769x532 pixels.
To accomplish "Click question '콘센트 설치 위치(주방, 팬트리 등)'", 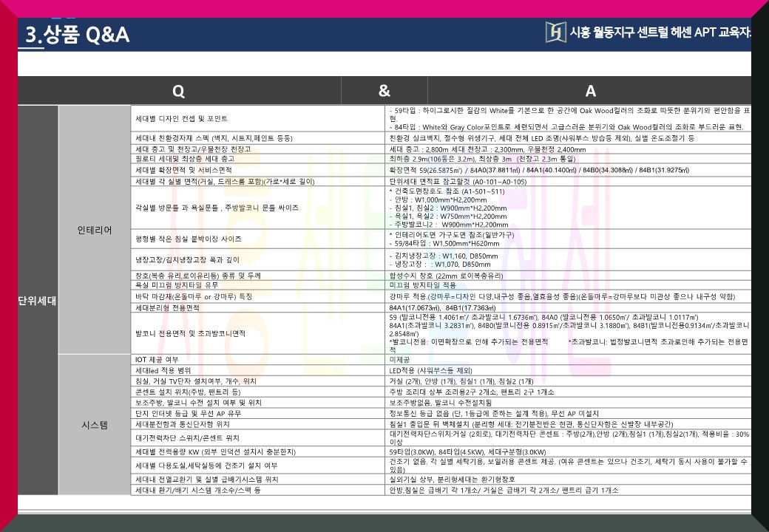I will (x=188, y=392).
